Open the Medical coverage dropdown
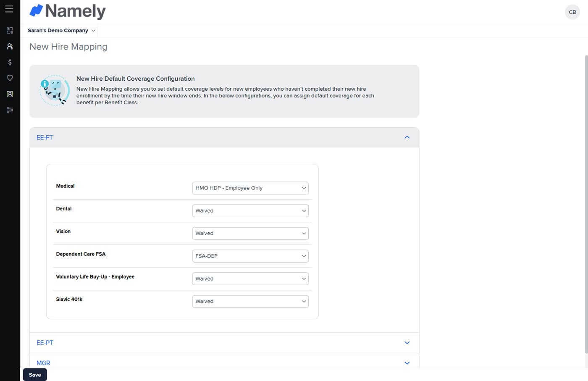The height and width of the screenshot is (381, 588). click(250, 188)
